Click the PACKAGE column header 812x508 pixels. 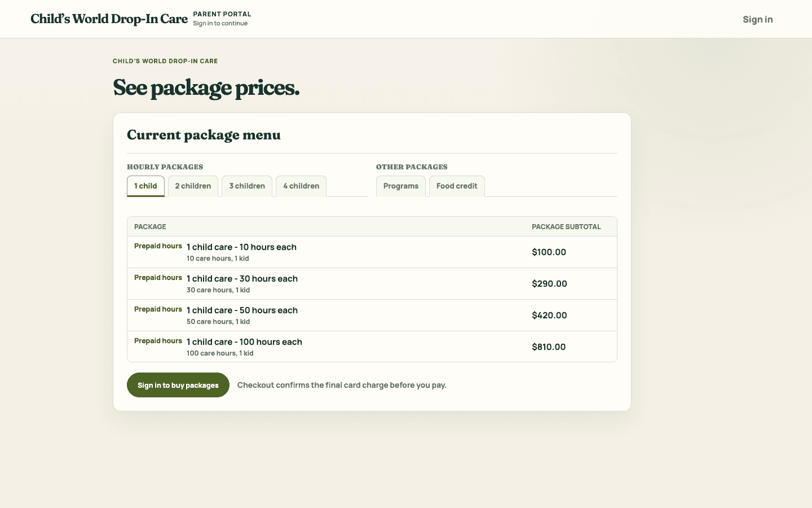[x=150, y=227]
